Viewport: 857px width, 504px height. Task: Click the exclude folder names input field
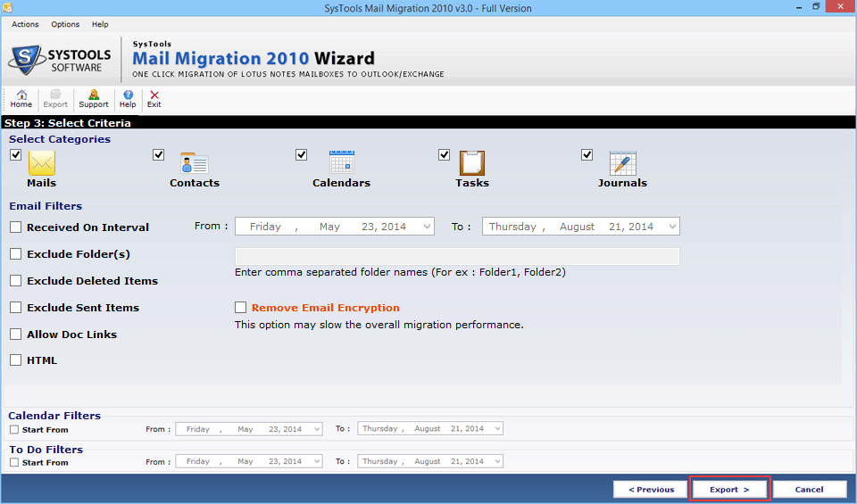[x=457, y=256]
